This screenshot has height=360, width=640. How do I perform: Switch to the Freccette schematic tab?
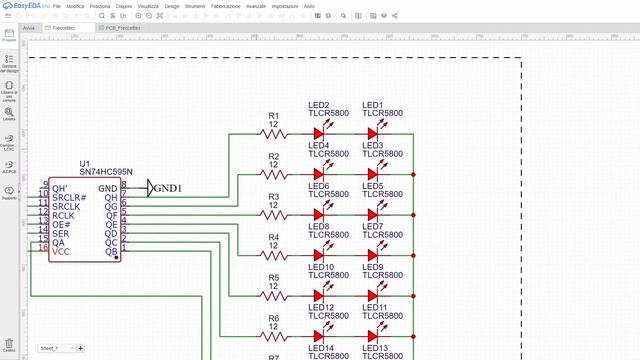click(x=64, y=28)
